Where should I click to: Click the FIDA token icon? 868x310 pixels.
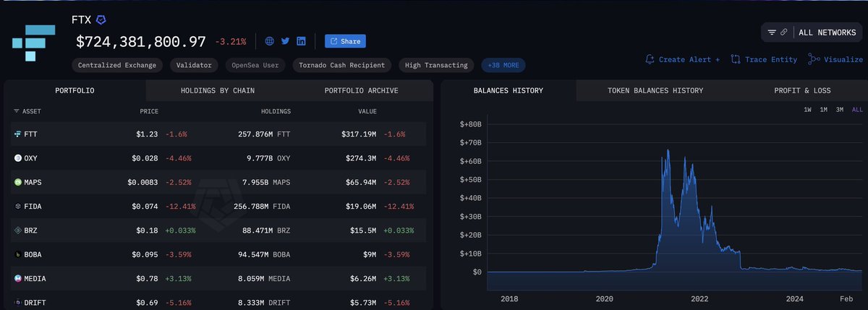(x=18, y=207)
